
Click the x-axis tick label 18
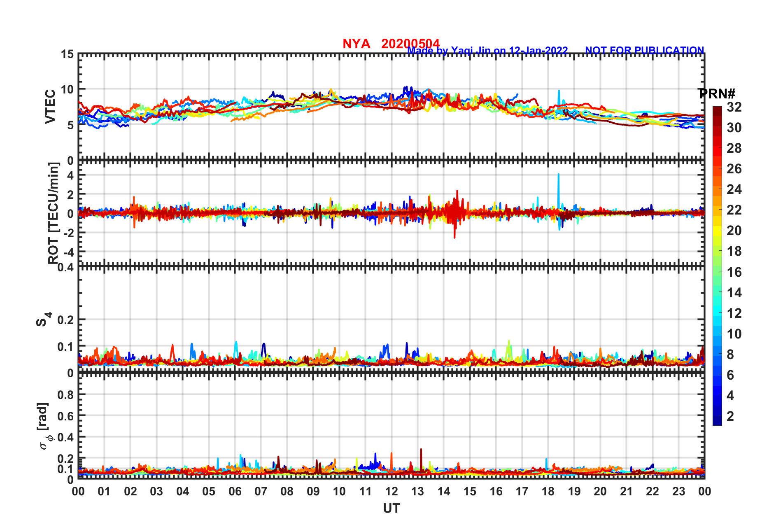click(x=548, y=491)
